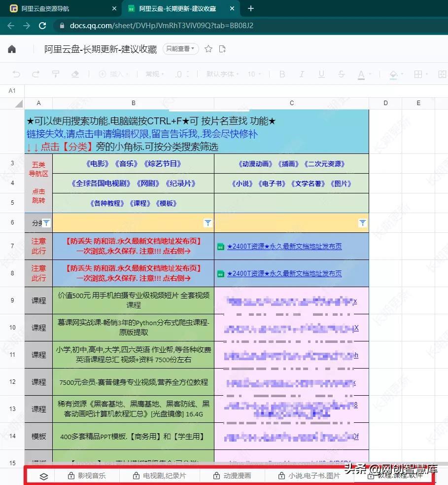
Task: Click the A1 name box input field
Action: pyautogui.click(x=11, y=91)
